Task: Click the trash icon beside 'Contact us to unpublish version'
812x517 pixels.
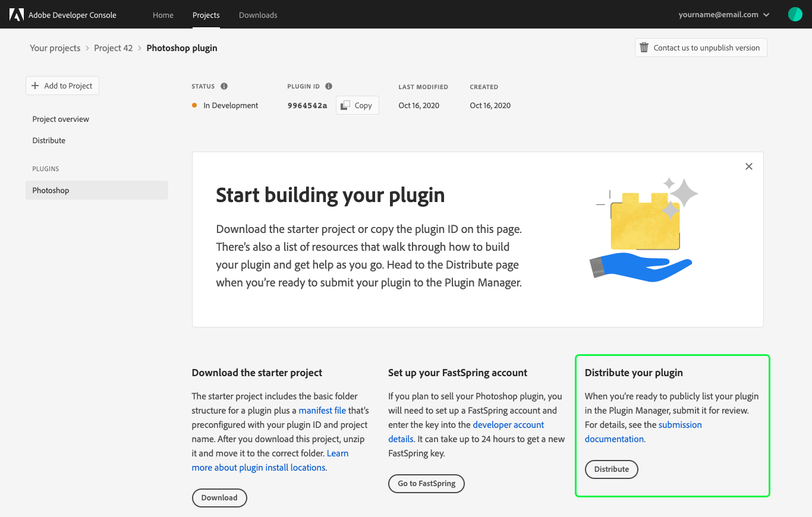Action: coord(644,48)
